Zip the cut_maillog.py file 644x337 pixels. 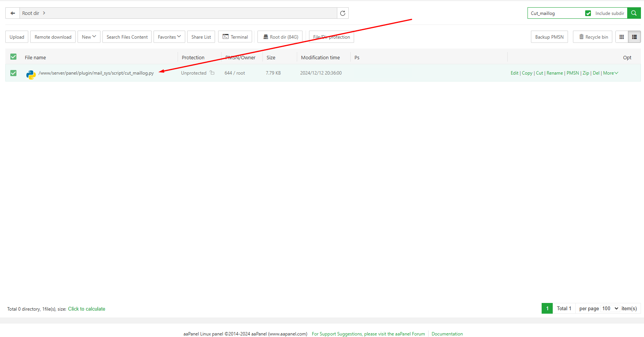coord(586,73)
